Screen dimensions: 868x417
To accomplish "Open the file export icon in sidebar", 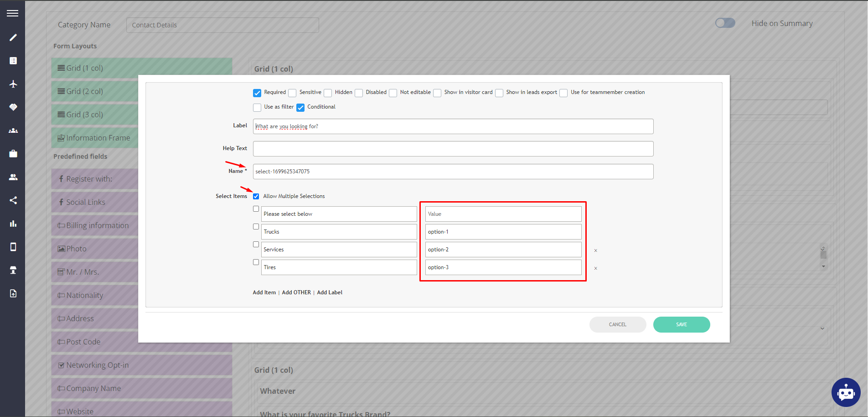I will 13,293.
